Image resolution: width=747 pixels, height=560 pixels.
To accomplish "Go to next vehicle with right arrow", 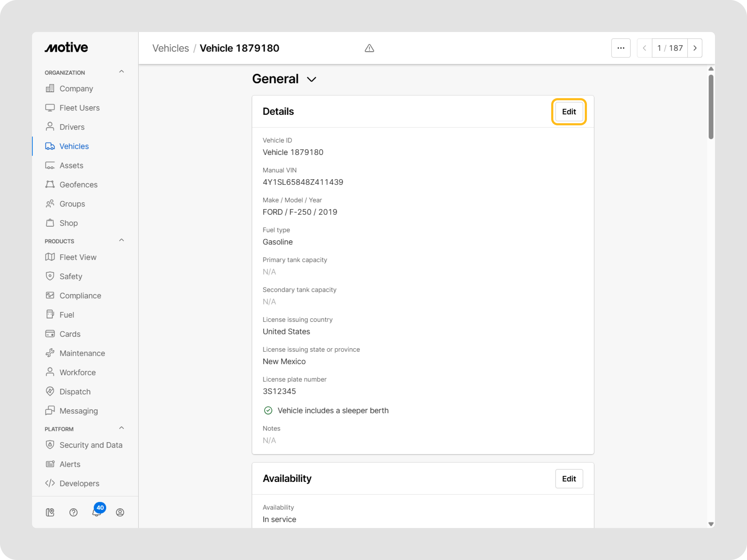I will [695, 48].
